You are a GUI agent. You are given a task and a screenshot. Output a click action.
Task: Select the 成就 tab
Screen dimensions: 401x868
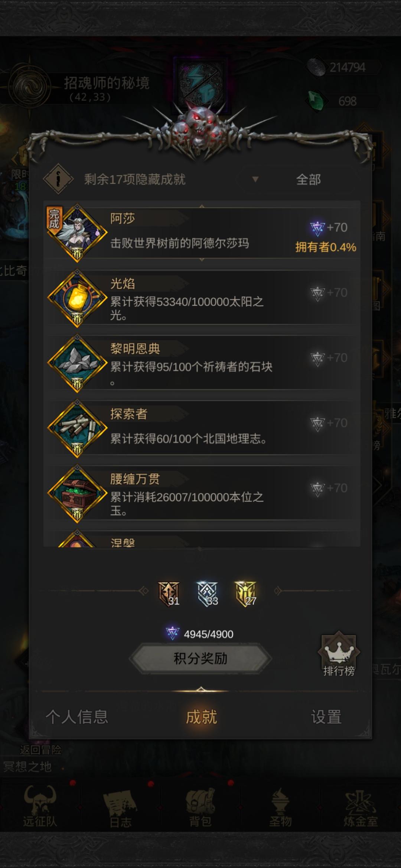(x=201, y=717)
